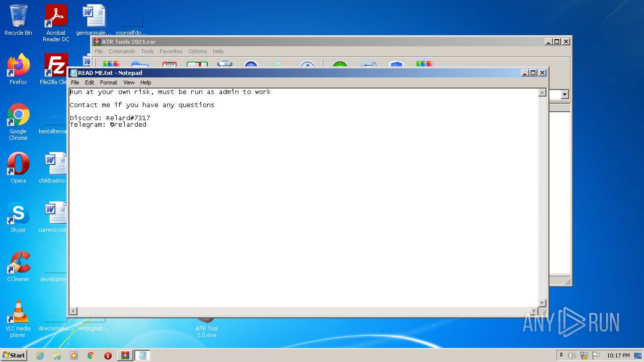Select the Opera desktop icon
Viewport: 644px width, 362px height.
coord(18,168)
